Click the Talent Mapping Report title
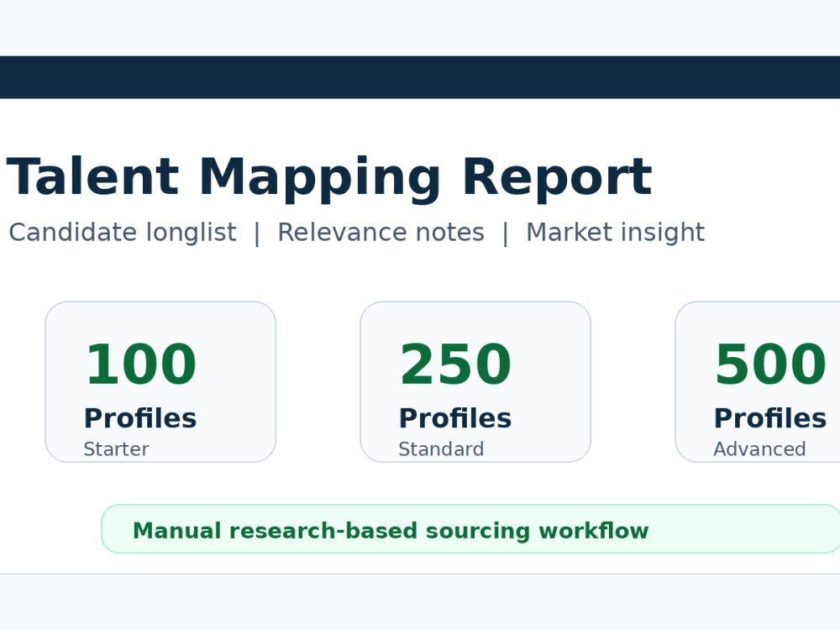840x630 pixels. pos(329,178)
